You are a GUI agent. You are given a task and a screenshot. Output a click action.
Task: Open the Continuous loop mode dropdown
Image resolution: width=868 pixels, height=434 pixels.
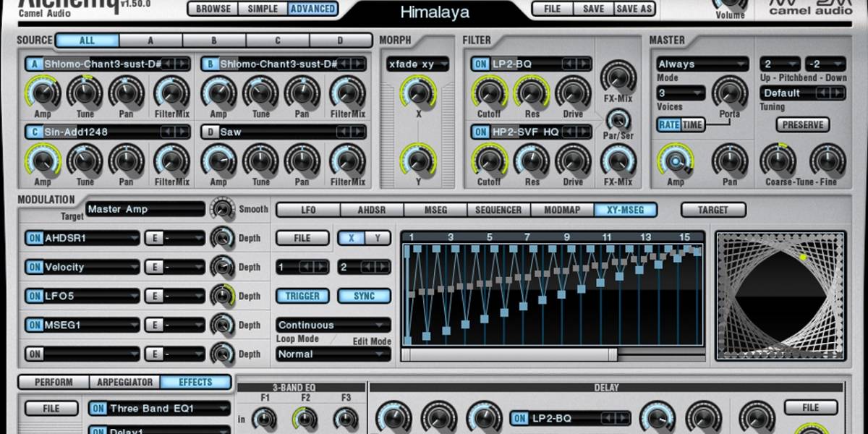[x=333, y=325]
